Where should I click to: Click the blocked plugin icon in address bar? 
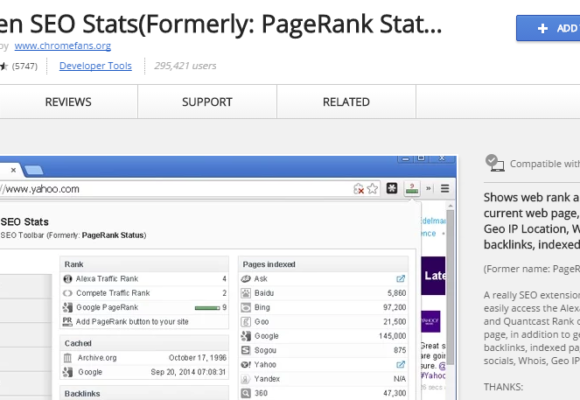(x=358, y=189)
